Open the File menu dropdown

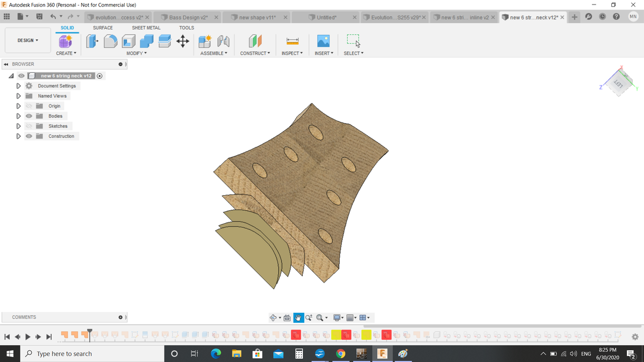(23, 17)
